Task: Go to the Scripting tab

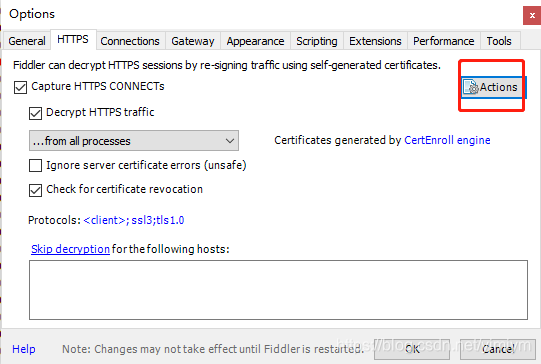Action: pyautogui.click(x=317, y=41)
